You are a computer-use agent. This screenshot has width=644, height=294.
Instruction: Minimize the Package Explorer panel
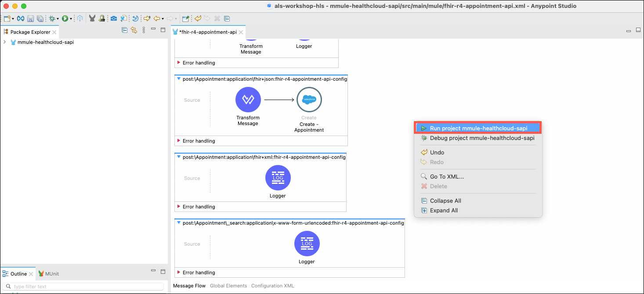pyautogui.click(x=153, y=29)
